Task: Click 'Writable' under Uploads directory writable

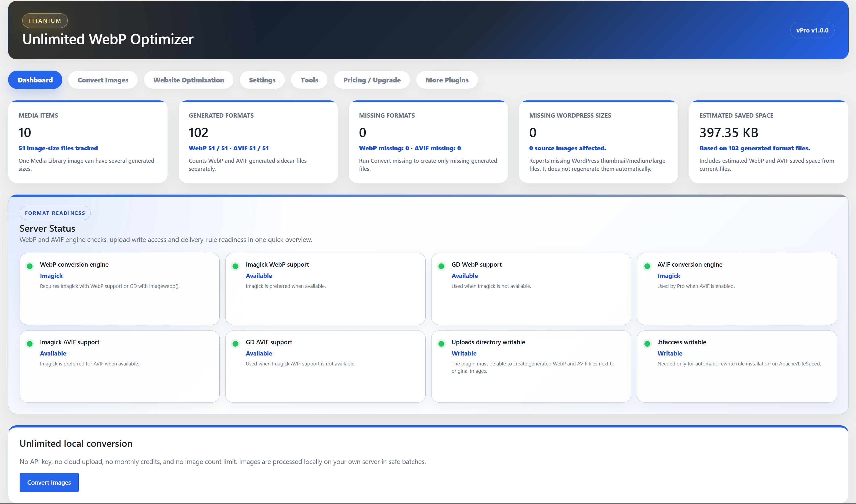Action: pyautogui.click(x=464, y=353)
